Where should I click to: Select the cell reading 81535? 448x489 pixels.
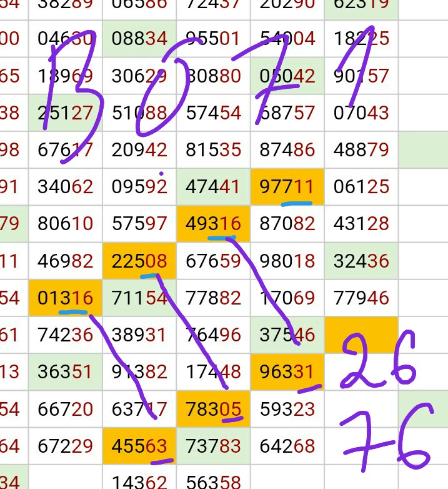point(214,149)
